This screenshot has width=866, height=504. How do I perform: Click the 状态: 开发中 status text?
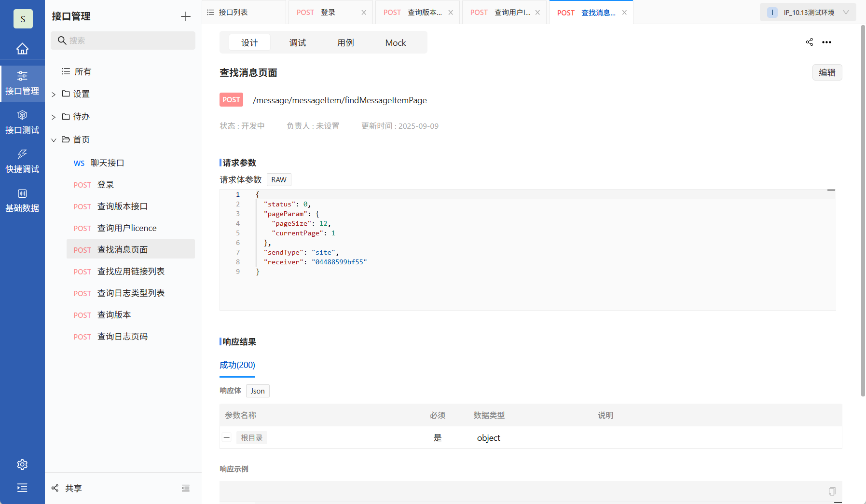(242, 126)
